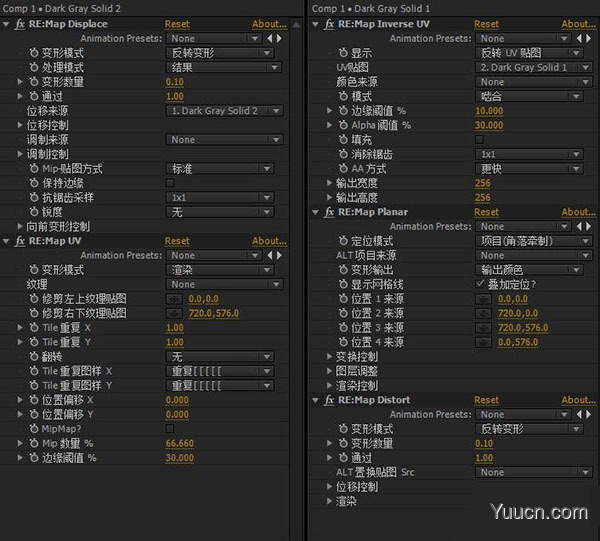Image resolution: width=600 pixels, height=541 pixels.
Task: Open Tile 重复图样 X dropdown
Action: (220, 371)
